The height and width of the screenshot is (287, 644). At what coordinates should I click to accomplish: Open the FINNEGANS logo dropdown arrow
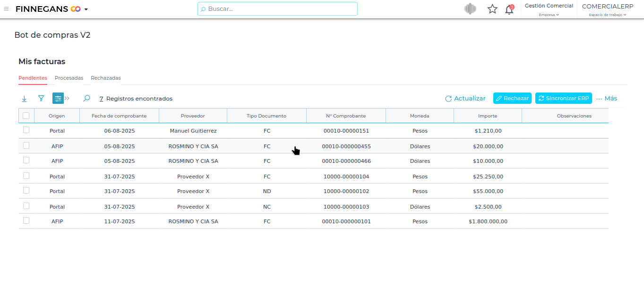point(86,9)
